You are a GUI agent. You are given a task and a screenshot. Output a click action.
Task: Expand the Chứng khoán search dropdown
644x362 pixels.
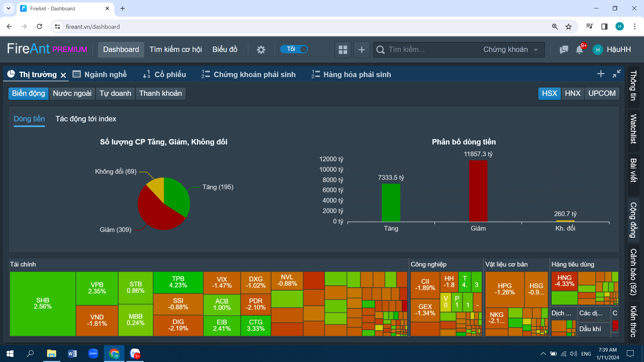(511, 50)
